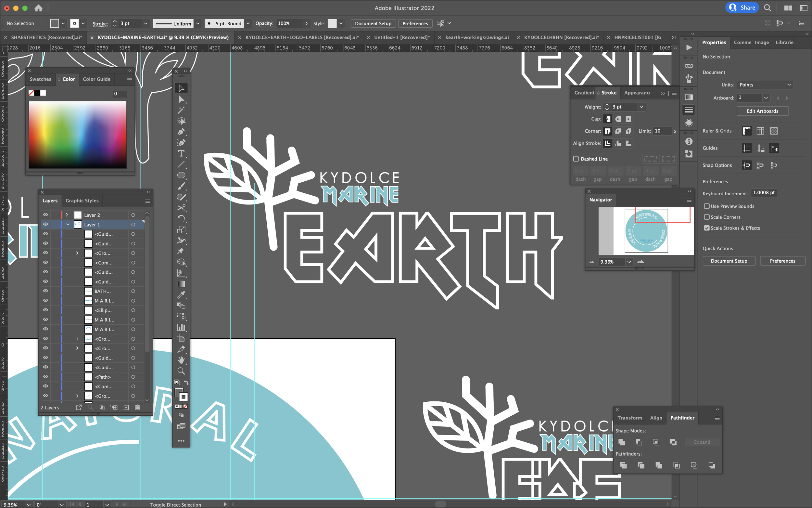Screen dimensions: 812x508
Task: Click the Unite shape mode in Pathfinder
Action: [x=622, y=442]
